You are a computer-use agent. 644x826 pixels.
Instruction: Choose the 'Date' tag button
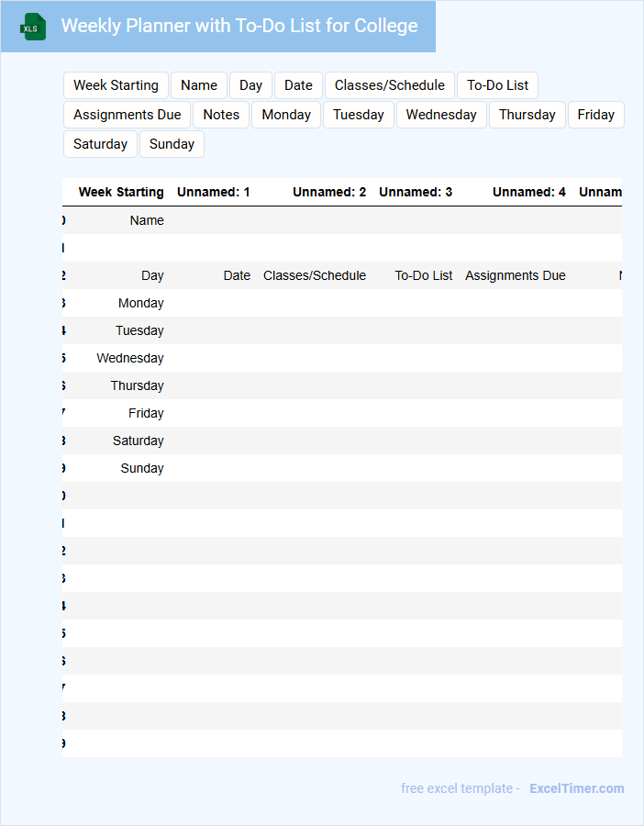click(x=298, y=85)
